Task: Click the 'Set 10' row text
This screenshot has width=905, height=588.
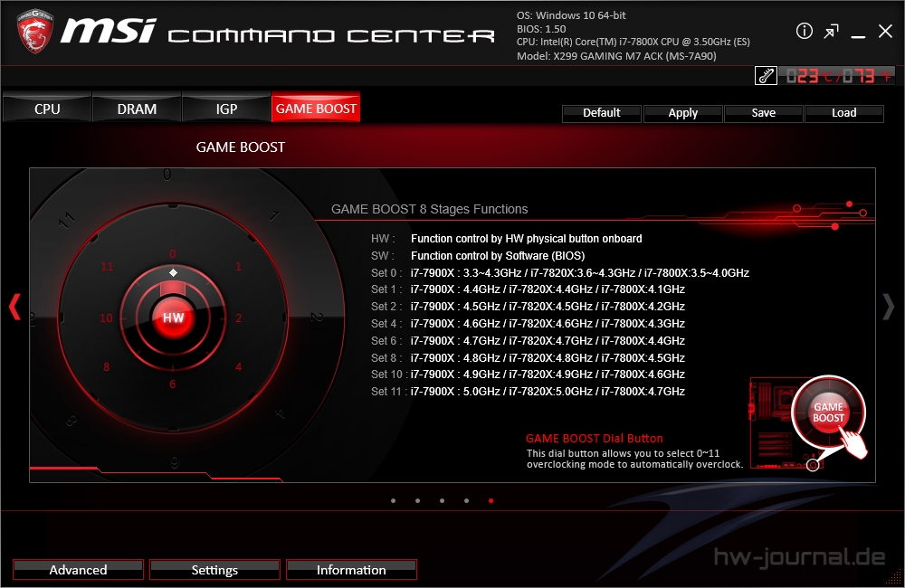Action: click(528, 374)
